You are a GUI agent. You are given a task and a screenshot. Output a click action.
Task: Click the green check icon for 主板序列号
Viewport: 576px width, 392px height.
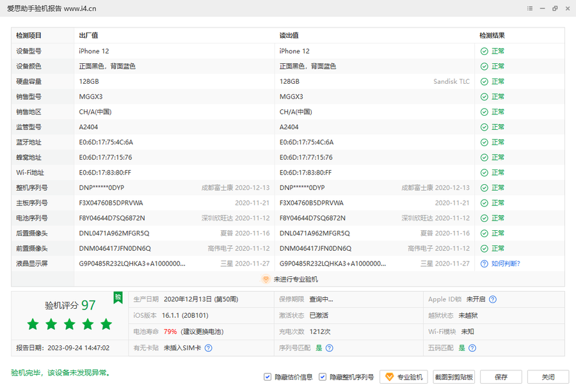(x=484, y=203)
